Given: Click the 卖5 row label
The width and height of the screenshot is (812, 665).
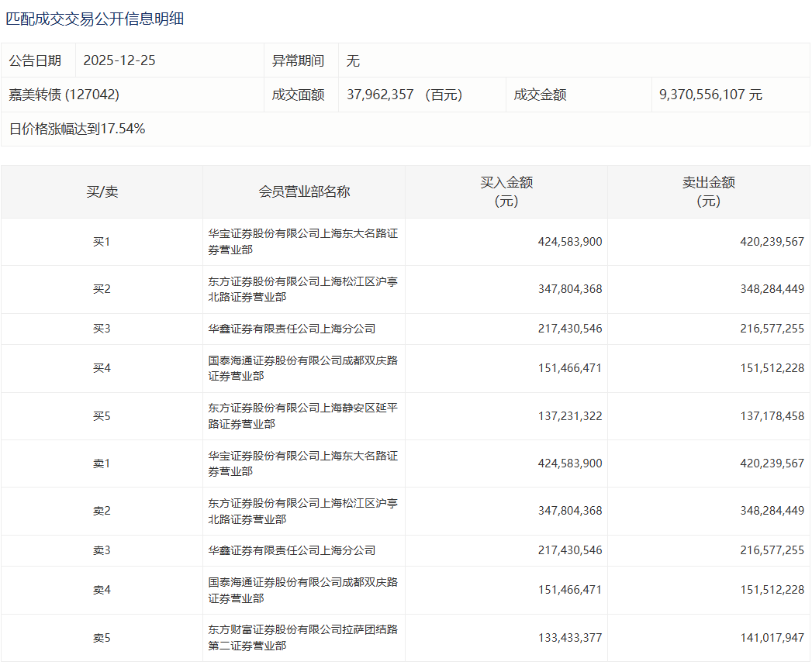Looking at the screenshot, I should [x=102, y=638].
